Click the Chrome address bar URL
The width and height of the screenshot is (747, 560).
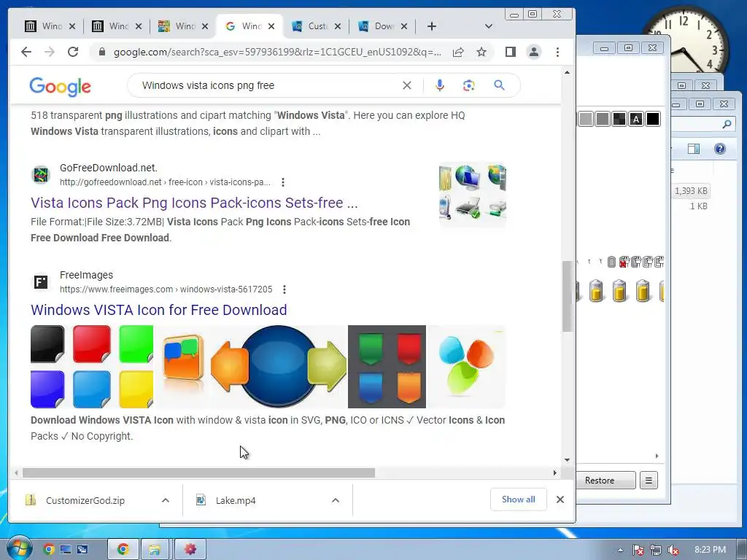tap(276, 52)
